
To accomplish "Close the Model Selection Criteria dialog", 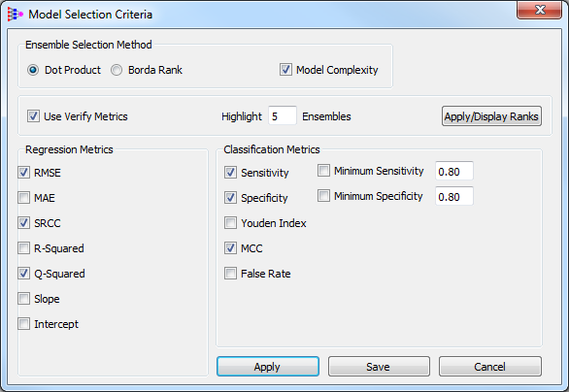I will [539, 10].
